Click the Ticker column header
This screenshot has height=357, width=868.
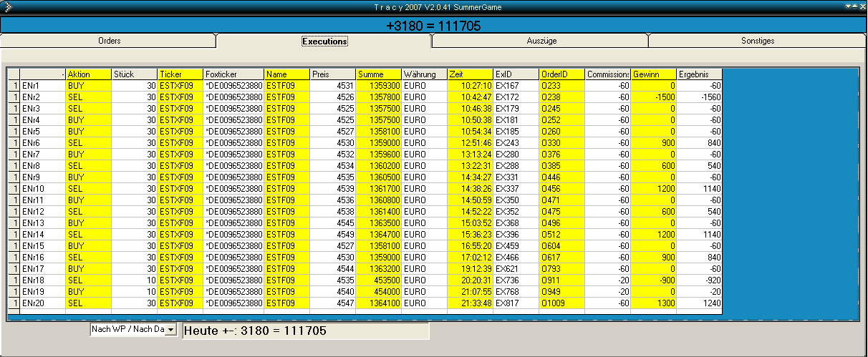pyautogui.click(x=180, y=74)
